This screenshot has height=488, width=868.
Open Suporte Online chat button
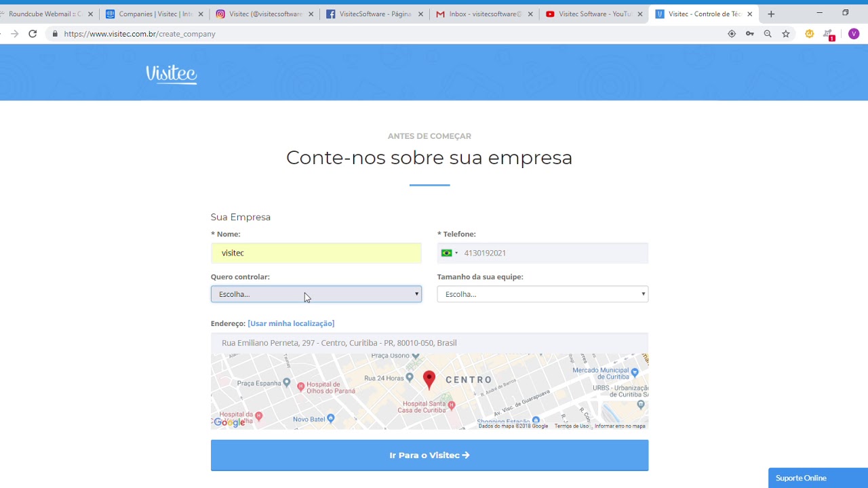818,478
